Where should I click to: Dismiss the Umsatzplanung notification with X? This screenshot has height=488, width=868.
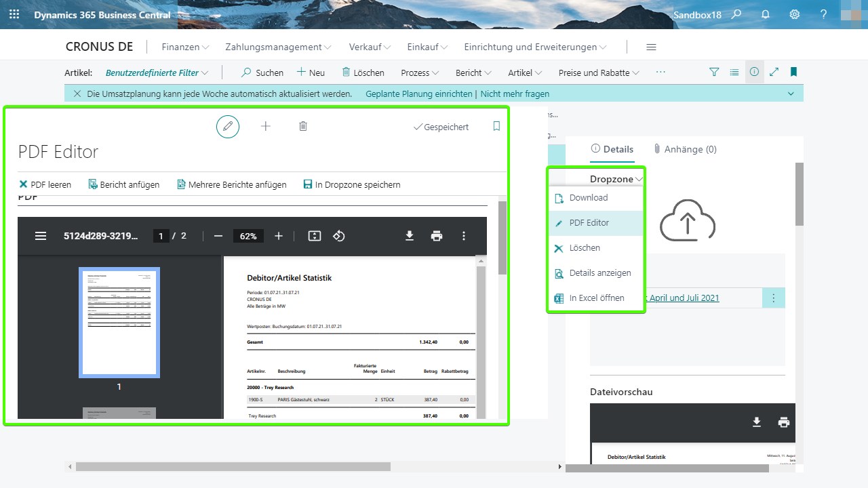point(77,94)
